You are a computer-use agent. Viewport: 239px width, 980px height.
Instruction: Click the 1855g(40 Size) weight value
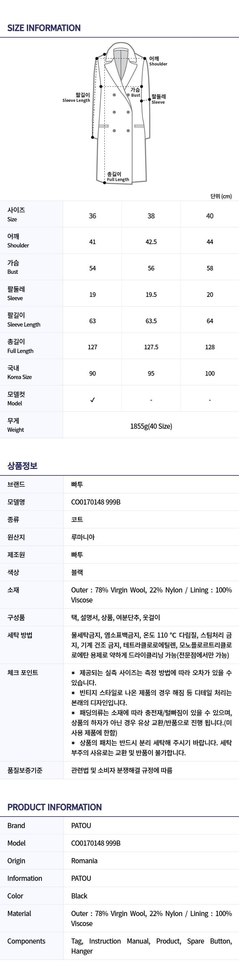pyautogui.click(x=151, y=426)
